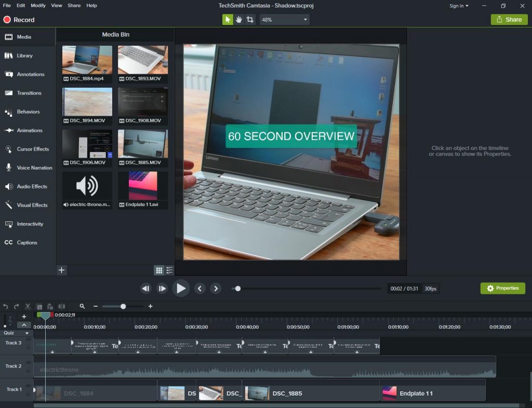Select the Pan hand tool
Image resolution: width=532 pixels, height=408 pixels.
[x=239, y=19]
